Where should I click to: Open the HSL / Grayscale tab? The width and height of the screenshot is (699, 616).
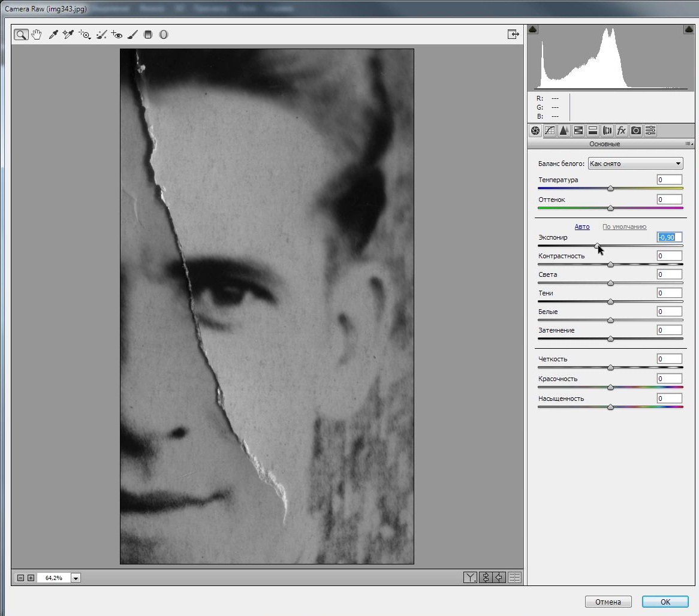tap(578, 131)
